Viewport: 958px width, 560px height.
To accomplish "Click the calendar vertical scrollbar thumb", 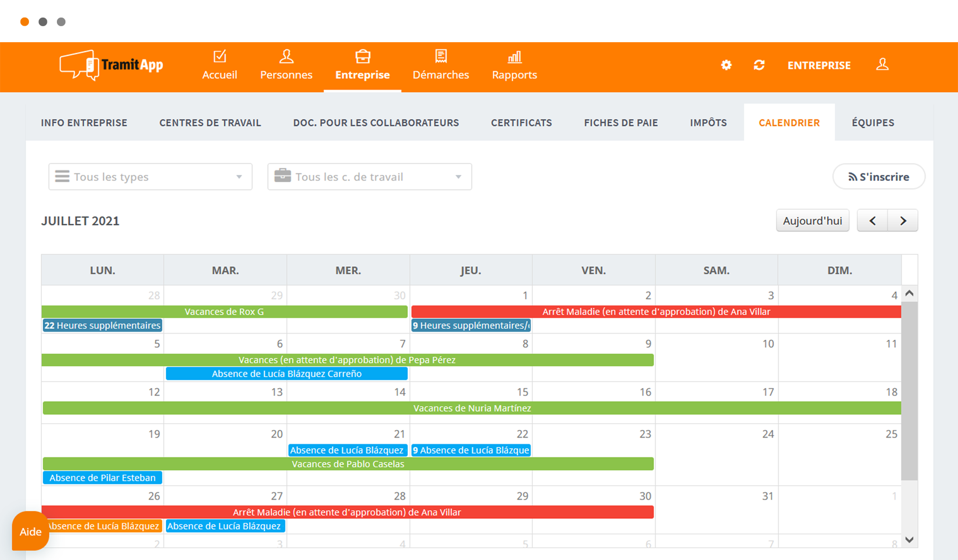I will [909, 391].
